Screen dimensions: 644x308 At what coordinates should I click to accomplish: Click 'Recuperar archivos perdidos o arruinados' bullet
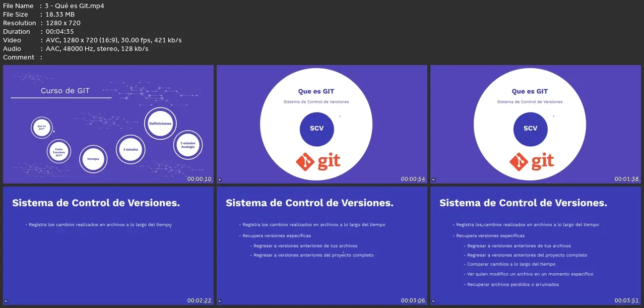tap(511, 284)
